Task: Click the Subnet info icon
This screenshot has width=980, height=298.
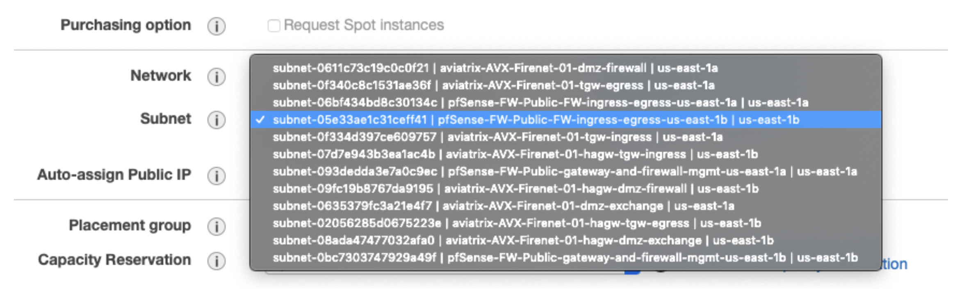Action: (216, 120)
